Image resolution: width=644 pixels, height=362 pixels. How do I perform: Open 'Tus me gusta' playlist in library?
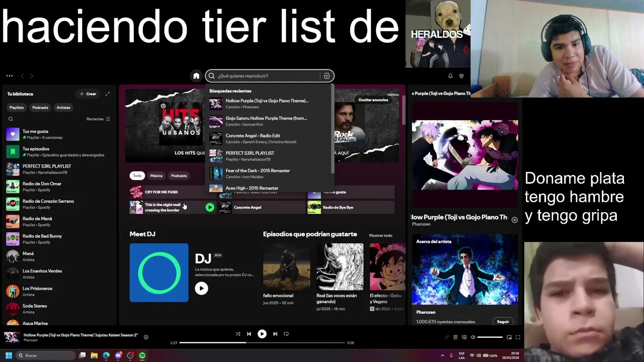coord(59,134)
